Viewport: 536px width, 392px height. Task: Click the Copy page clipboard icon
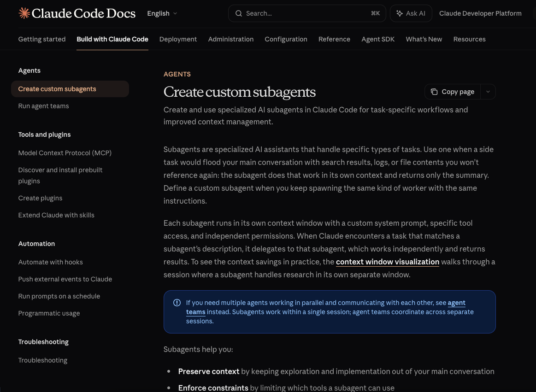434,92
